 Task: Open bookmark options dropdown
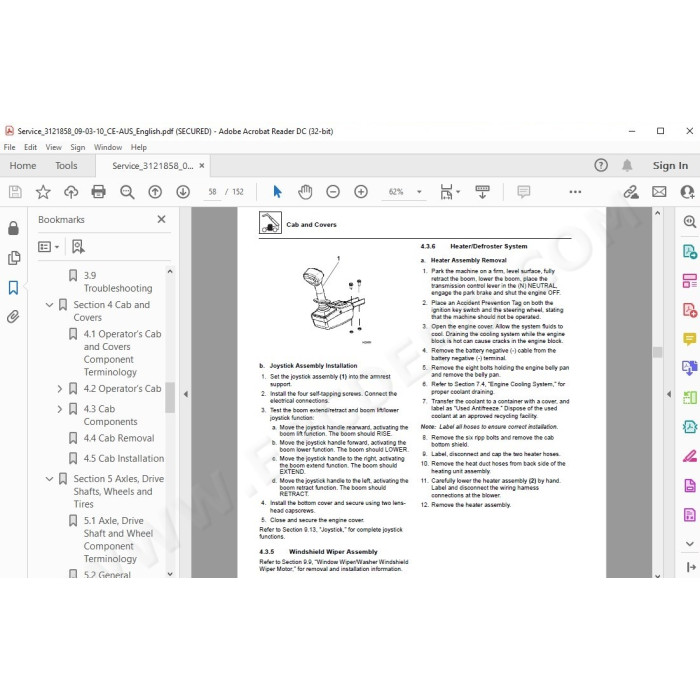pos(49,246)
